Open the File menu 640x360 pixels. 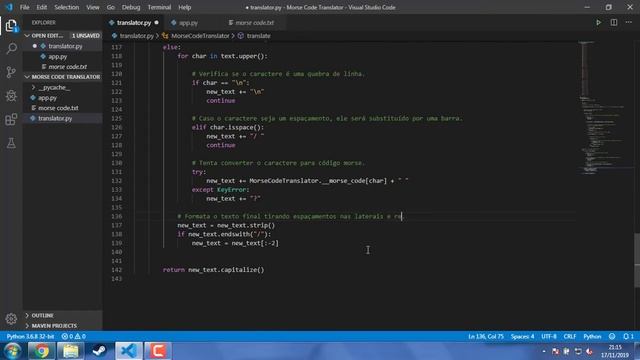[24, 7]
